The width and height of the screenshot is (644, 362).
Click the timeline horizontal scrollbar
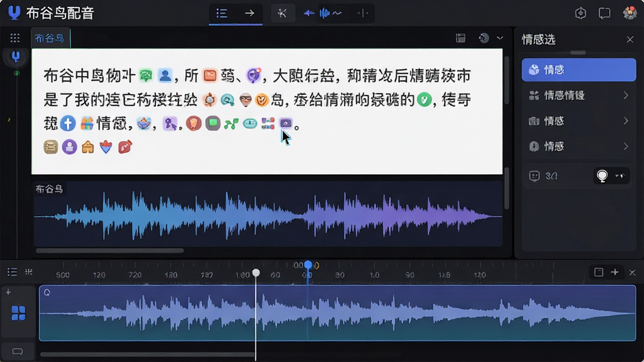coord(148,354)
